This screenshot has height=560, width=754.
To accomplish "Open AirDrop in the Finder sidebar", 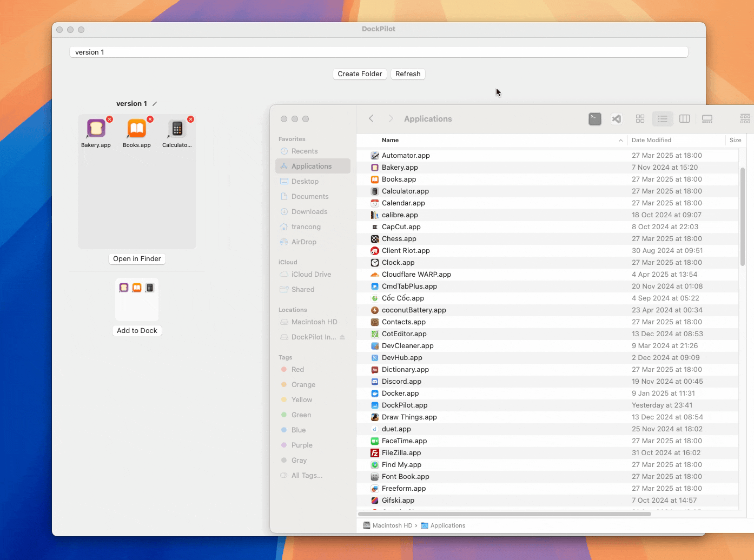I will [x=313, y=242].
